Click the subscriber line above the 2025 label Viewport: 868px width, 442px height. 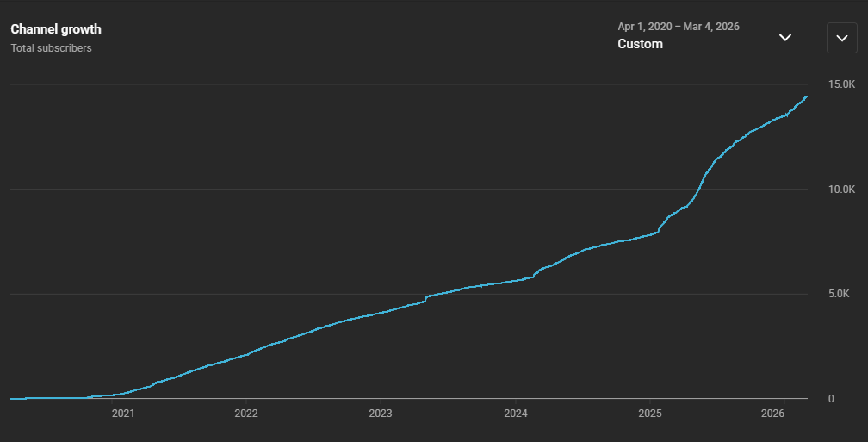649,233
